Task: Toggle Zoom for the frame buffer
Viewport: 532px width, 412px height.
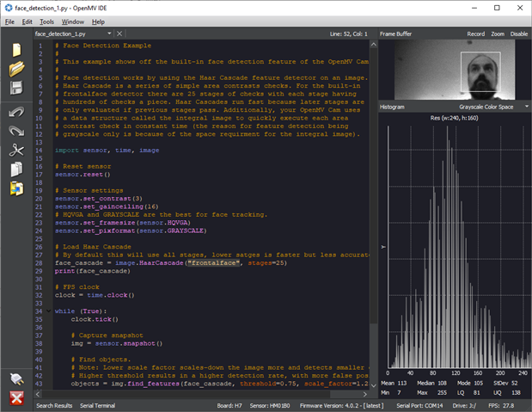Action: pos(498,34)
